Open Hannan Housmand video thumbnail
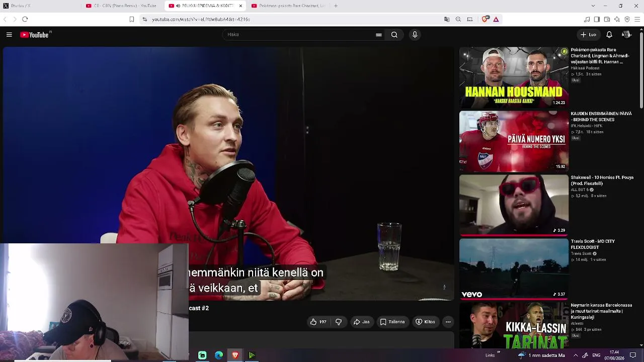The width and height of the screenshot is (644, 362). 514,77
